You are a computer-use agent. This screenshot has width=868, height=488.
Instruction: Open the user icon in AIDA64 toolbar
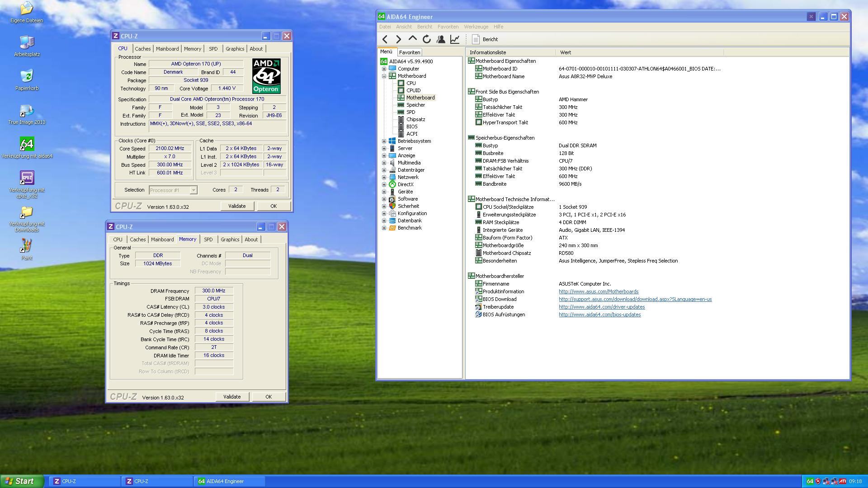pyautogui.click(x=440, y=39)
